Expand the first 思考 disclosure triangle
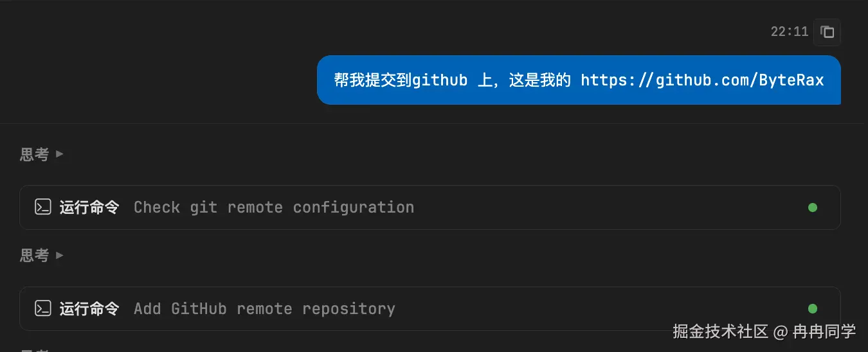Image resolution: width=868 pixels, height=352 pixels. [x=60, y=154]
